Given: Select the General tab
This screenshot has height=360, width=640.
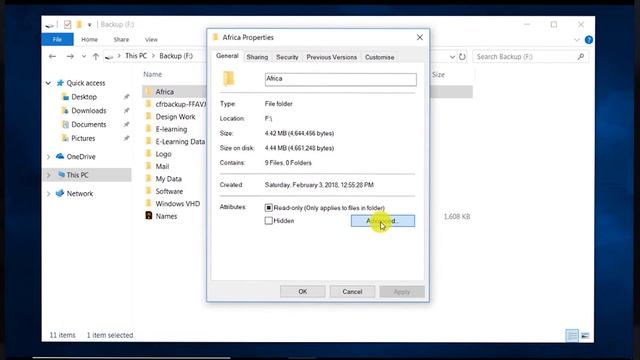Looking at the screenshot, I should click(227, 56).
